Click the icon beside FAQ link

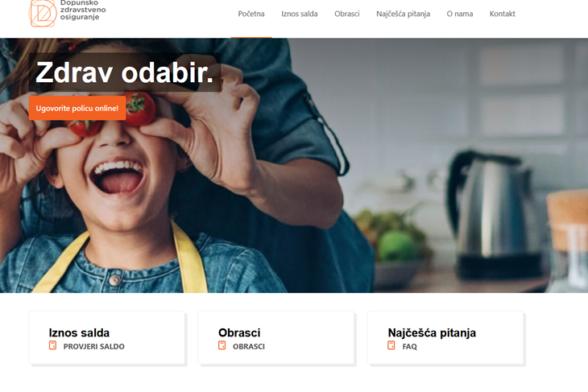point(391,345)
